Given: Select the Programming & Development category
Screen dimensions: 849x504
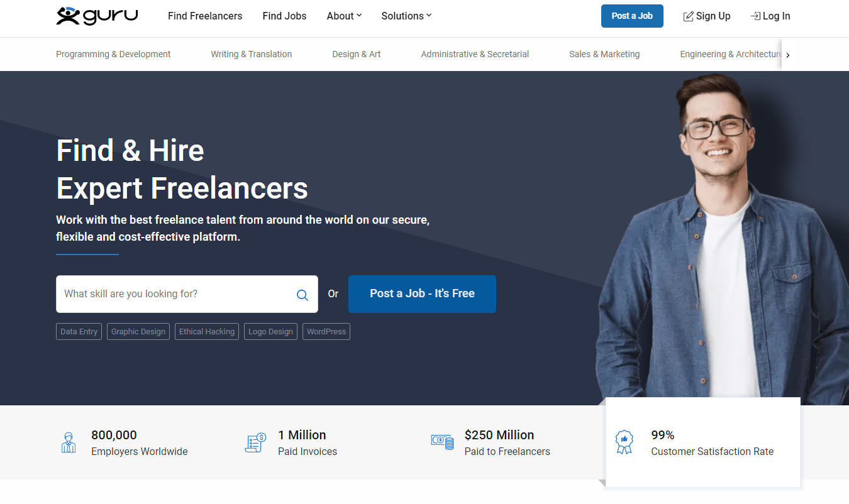Looking at the screenshot, I should (113, 54).
